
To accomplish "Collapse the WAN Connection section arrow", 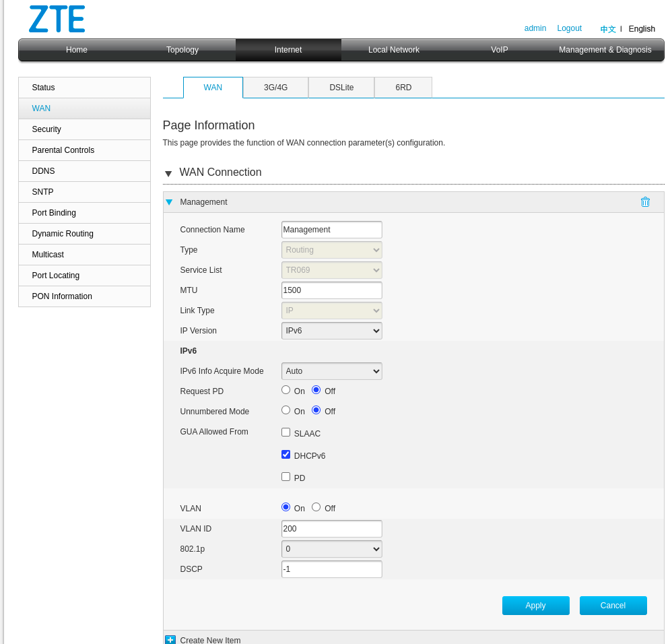I will click(x=168, y=174).
